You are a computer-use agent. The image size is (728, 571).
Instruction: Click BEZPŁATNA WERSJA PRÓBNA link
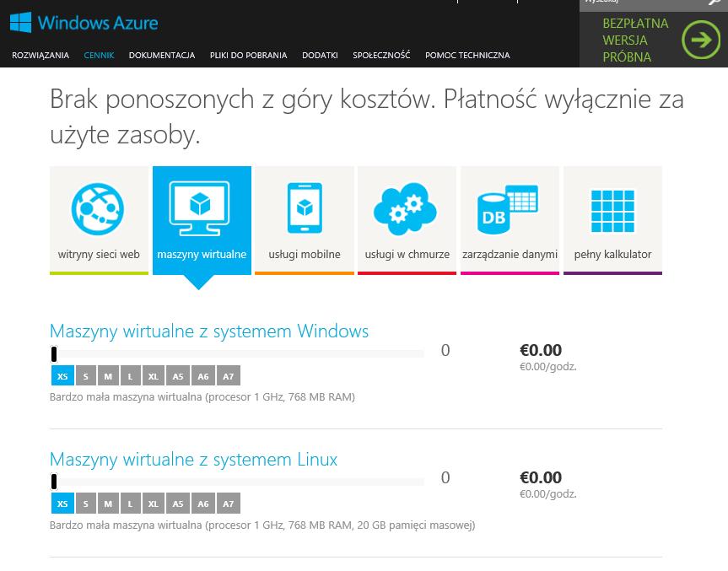click(x=635, y=40)
